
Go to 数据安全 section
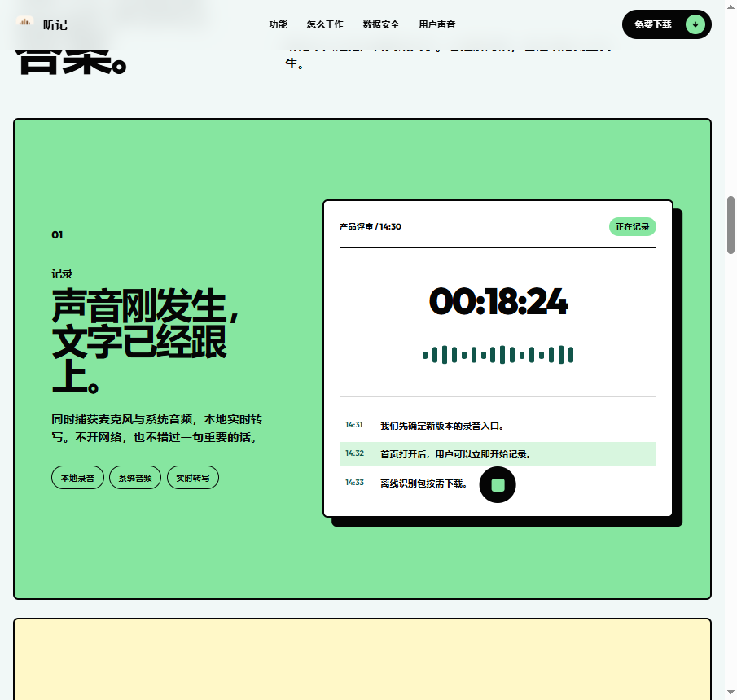(x=381, y=24)
